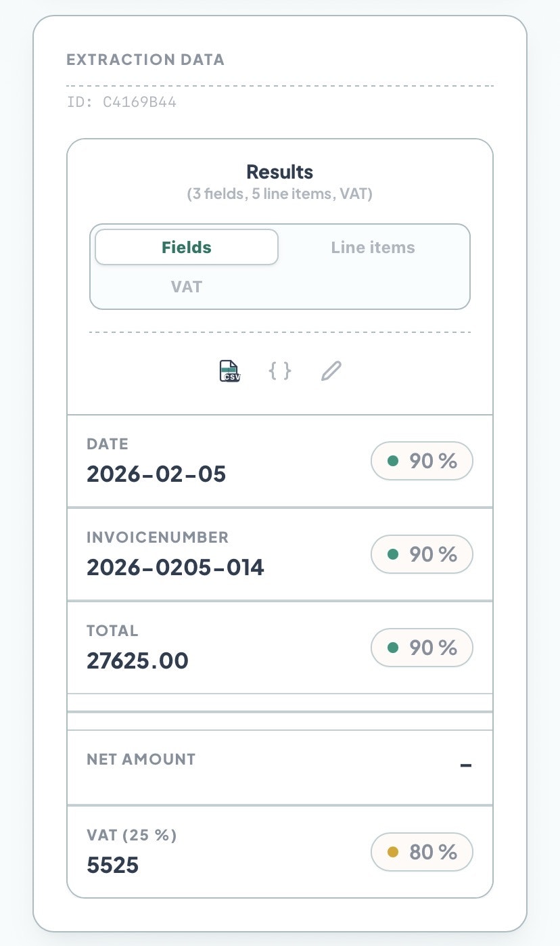Click the 80 % badge for VAT

click(x=422, y=852)
